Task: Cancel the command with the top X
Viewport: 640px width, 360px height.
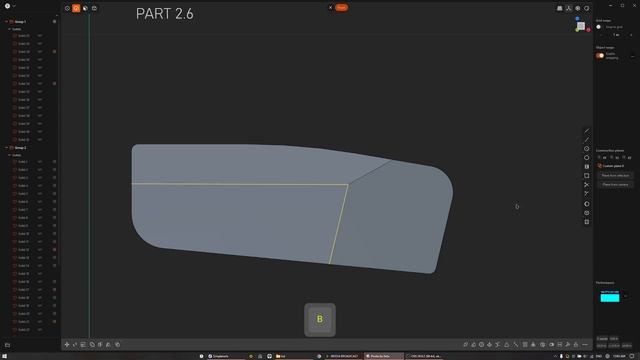Action: coord(331,7)
